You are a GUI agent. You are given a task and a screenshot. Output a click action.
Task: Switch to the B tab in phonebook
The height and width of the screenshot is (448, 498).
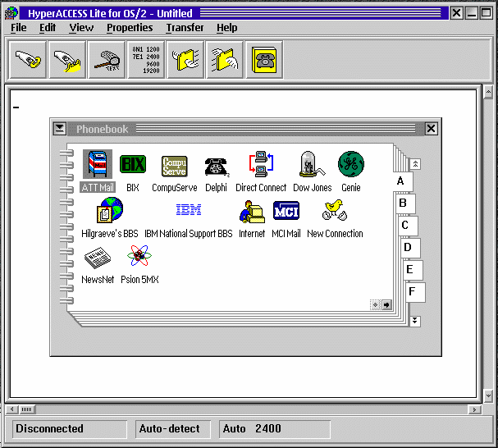point(404,203)
